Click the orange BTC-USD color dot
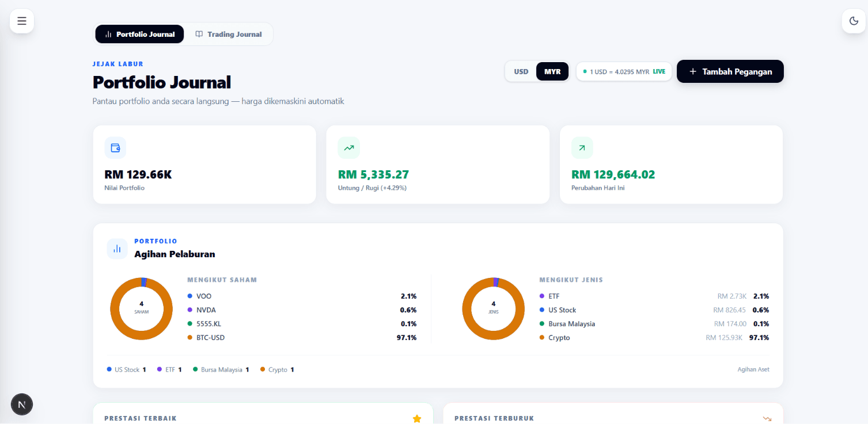 [x=189, y=338]
